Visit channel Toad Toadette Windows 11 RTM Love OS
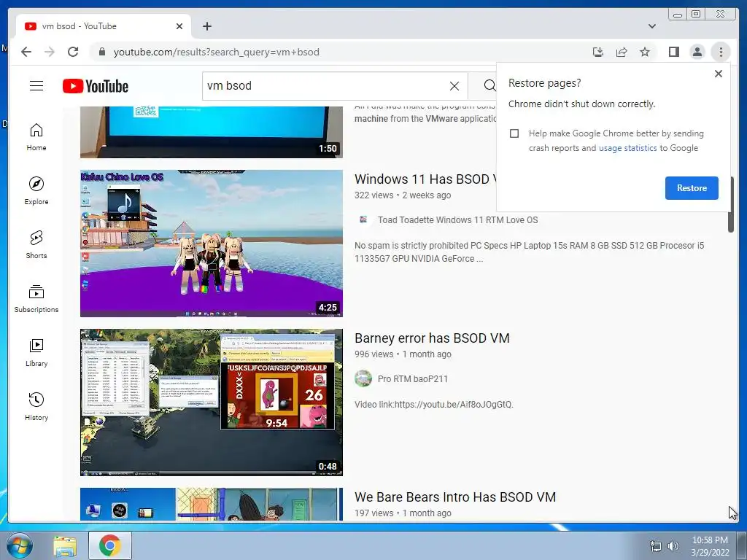Viewport: 747px width, 560px height. (x=457, y=220)
